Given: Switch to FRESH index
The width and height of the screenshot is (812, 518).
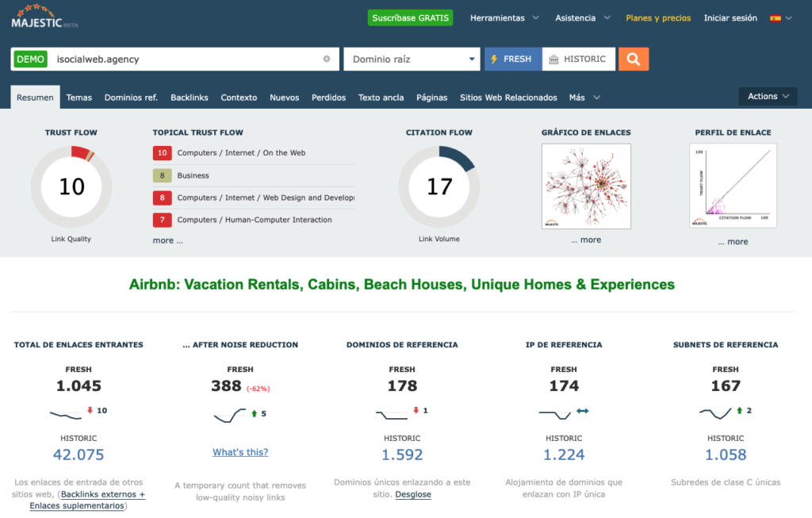Looking at the screenshot, I should point(513,59).
